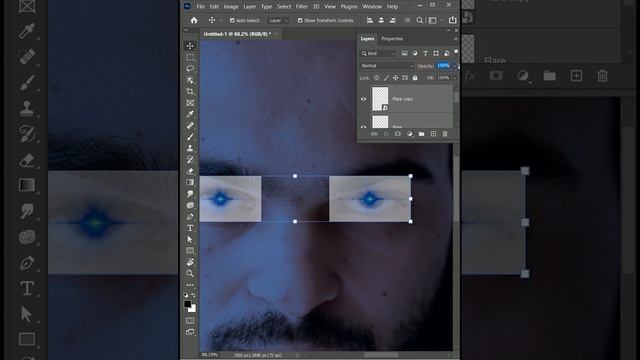640x360 pixels.
Task: Toggle Lock position icon
Action: 396,78
